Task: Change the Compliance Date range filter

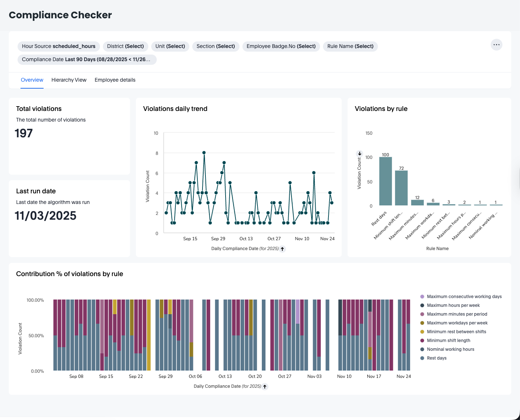Action: click(87, 59)
